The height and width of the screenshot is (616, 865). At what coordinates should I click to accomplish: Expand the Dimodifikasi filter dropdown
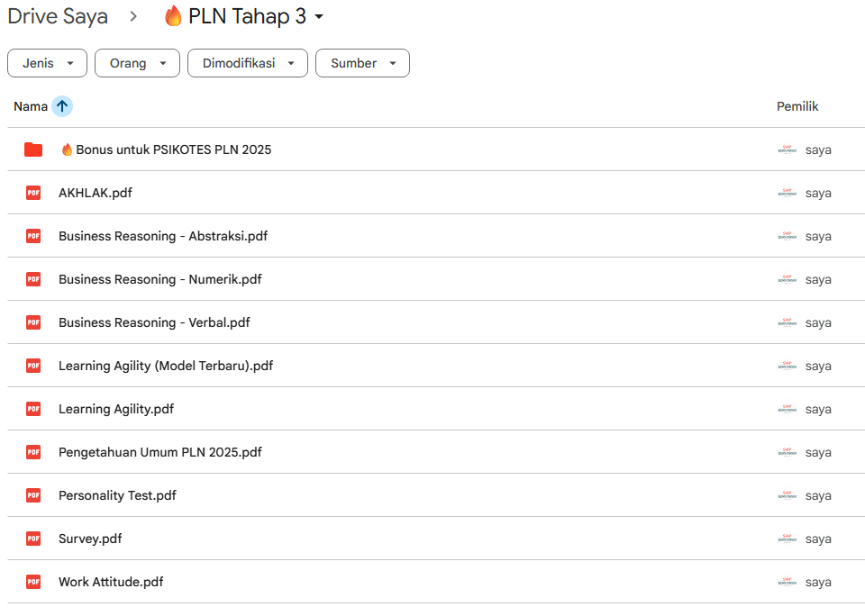click(248, 63)
